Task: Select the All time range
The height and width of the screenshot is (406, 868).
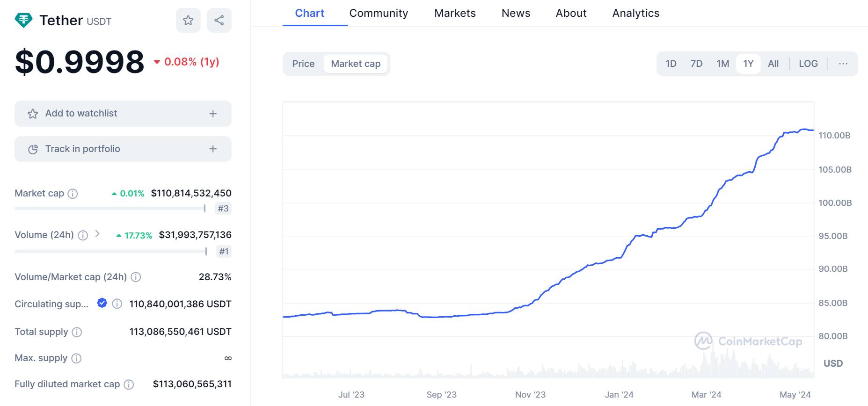Action: point(773,64)
